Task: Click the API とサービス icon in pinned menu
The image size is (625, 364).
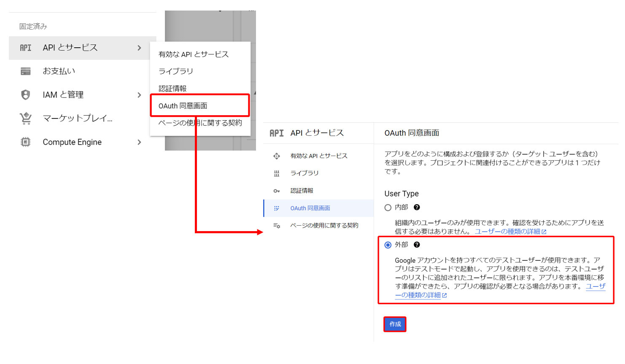Action: coord(25,48)
